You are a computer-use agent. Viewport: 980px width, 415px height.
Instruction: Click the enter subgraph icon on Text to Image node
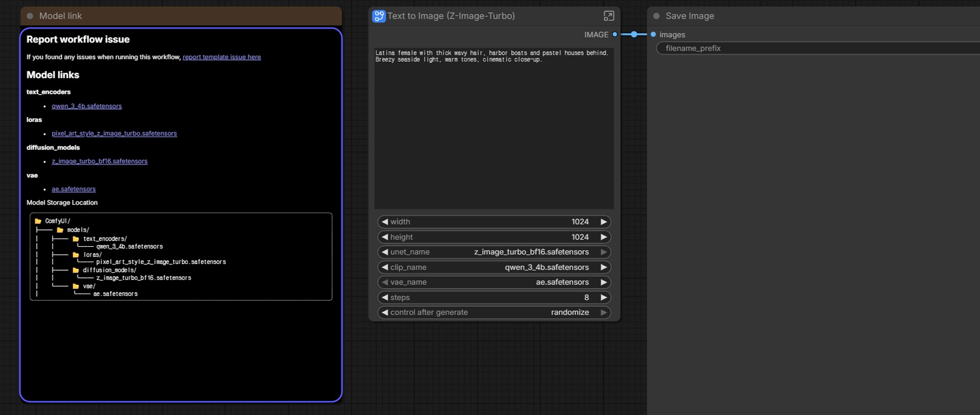point(608,16)
